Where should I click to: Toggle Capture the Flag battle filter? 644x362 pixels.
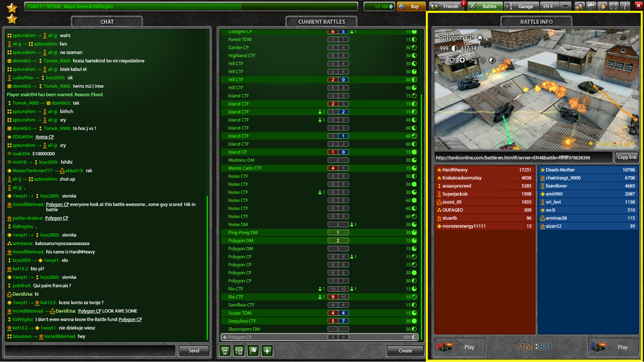click(x=253, y=351)
